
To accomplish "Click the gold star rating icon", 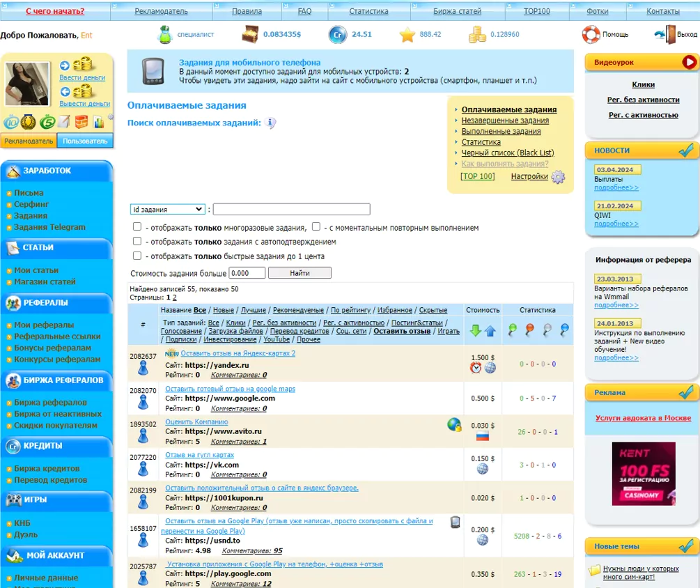I will pos(407,34).
